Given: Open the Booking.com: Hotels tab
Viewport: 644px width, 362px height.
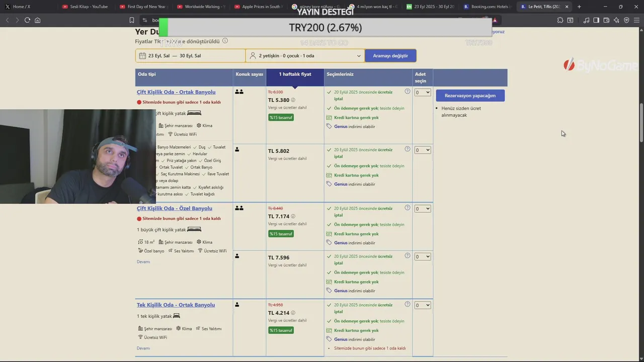Looking at the screenshot, I should (488, 7).
